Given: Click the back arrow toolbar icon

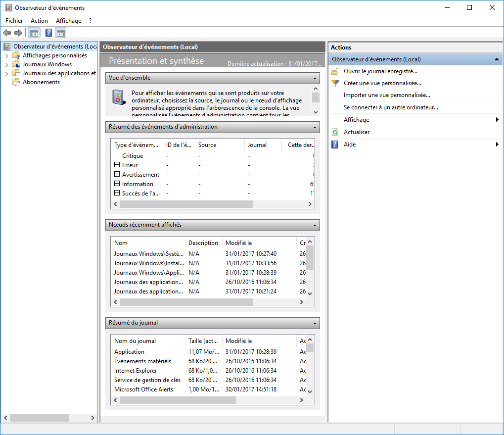Looking at the screenshot, I should (7, 33).
